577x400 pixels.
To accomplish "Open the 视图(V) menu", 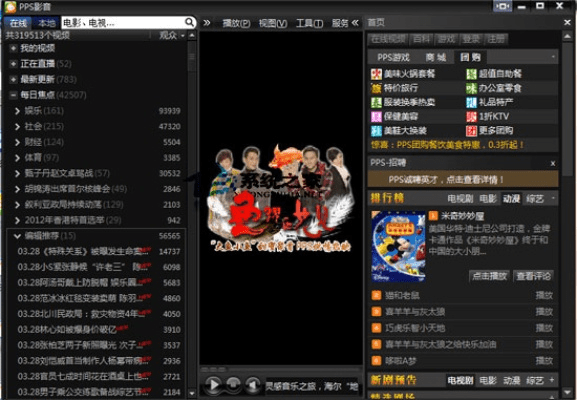I will pos(273,23).
